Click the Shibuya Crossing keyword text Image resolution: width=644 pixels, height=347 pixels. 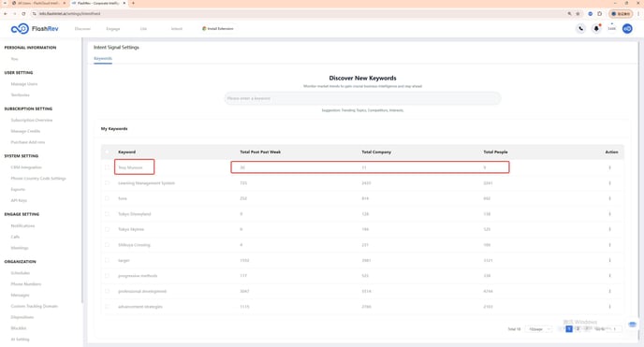point(134,245)
